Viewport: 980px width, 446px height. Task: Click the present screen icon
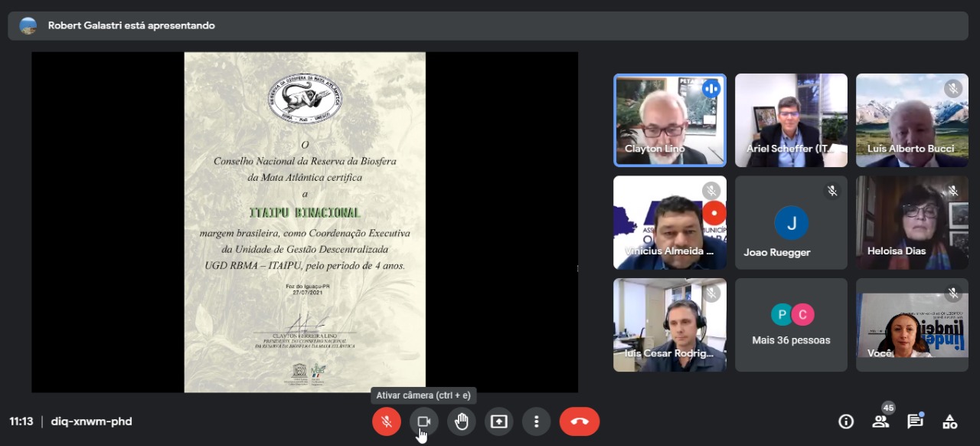click(498, 421)
